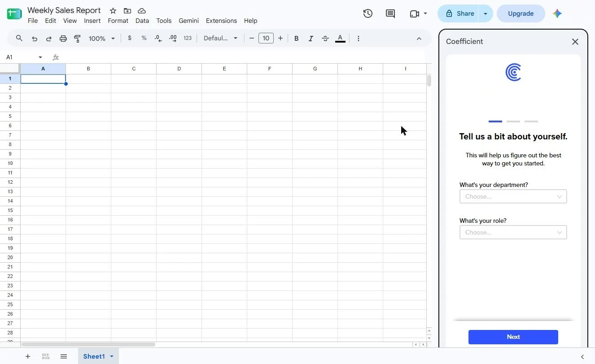Toggle strikethrough formatting
The height and width of the screenshot is (364, 595).
tap(325, 39)
